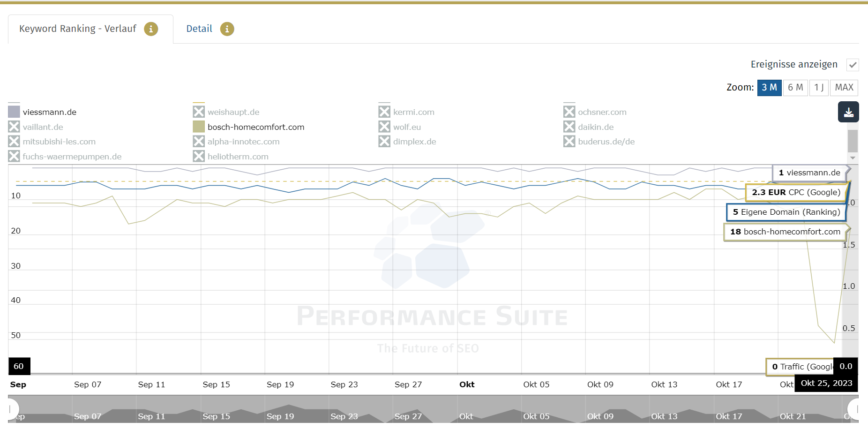Set zoom to 3 M
Viewport: 868px width, 429px height.
769,88
